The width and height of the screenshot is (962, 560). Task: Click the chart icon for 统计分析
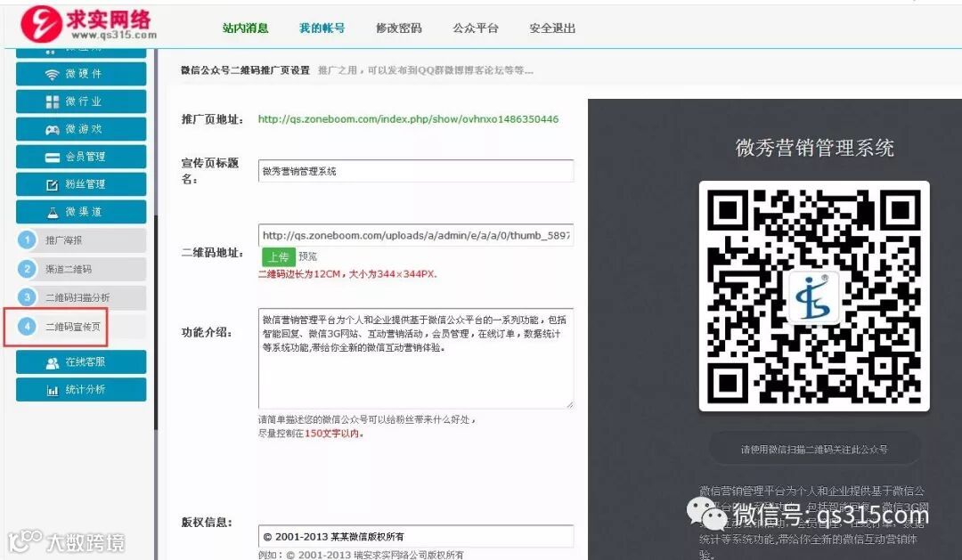[53, 390]
